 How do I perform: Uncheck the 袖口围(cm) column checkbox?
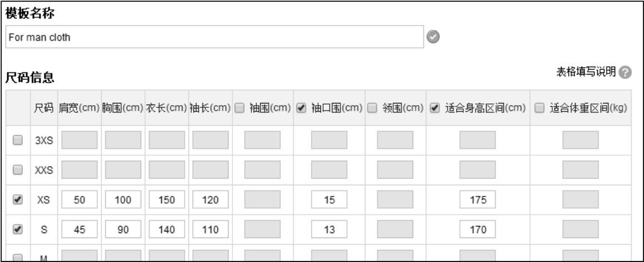[x=301, y=108]
